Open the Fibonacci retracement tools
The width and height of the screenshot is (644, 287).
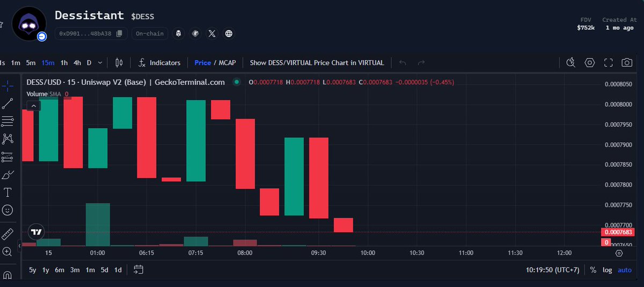click(x=8, y=121)
